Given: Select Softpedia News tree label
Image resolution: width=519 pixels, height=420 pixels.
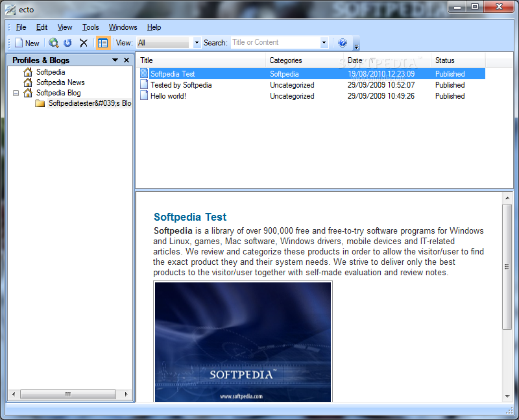Looking at the screenshot, I should coord(60,82).
